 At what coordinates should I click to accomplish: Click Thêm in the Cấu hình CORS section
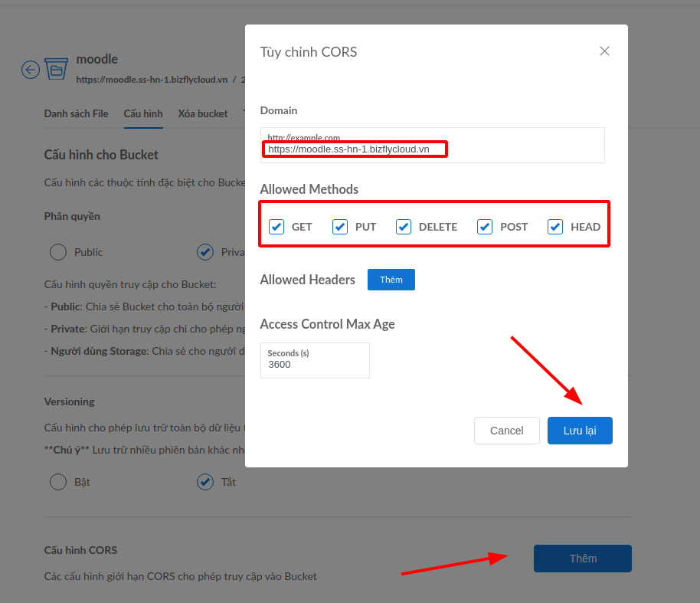click(582, 558)
